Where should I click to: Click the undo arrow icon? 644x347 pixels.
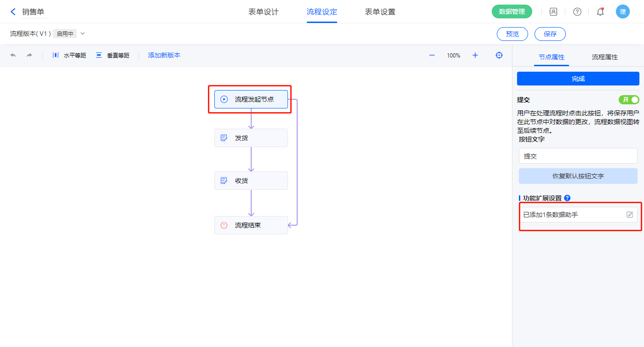point(13,55)
